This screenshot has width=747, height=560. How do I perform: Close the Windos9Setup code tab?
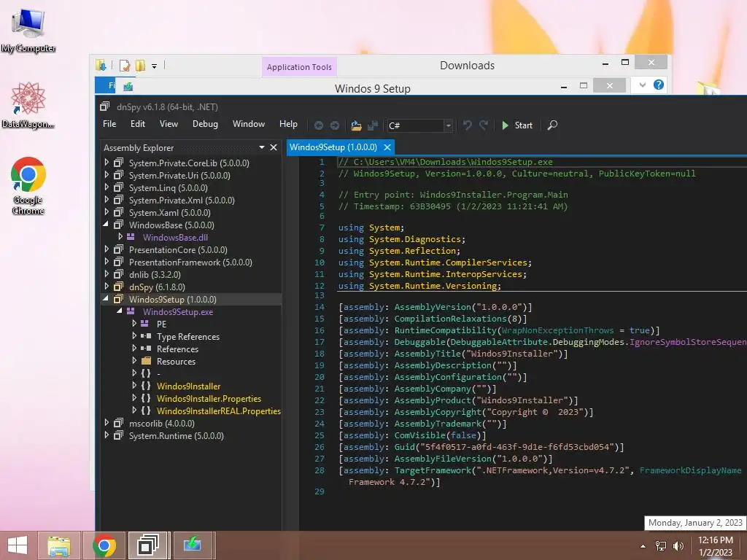387,147
